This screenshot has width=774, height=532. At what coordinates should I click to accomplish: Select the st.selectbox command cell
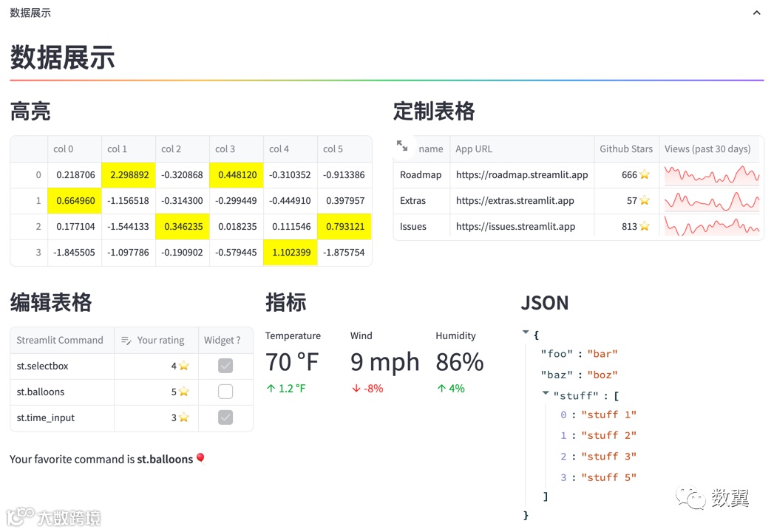point(62,366)
